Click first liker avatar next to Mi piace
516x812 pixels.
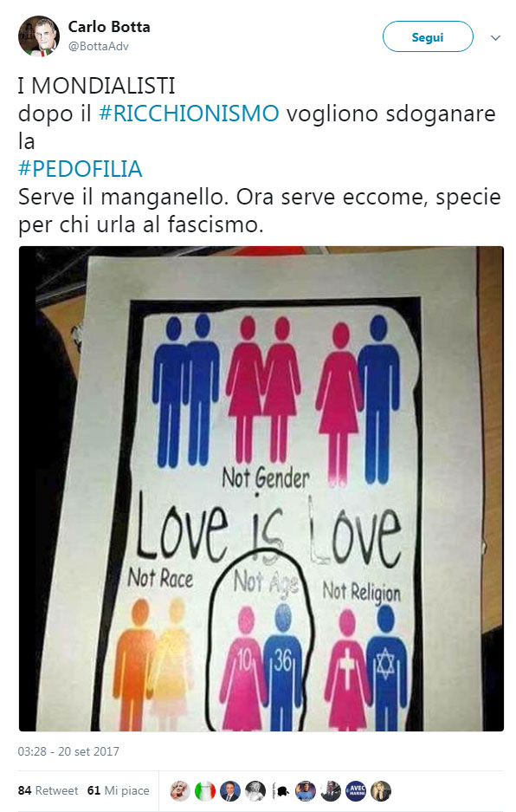[x=180, y=790]
